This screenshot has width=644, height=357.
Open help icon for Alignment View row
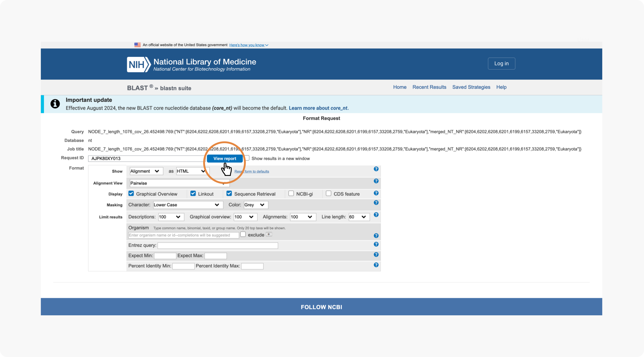pos(376,181)
